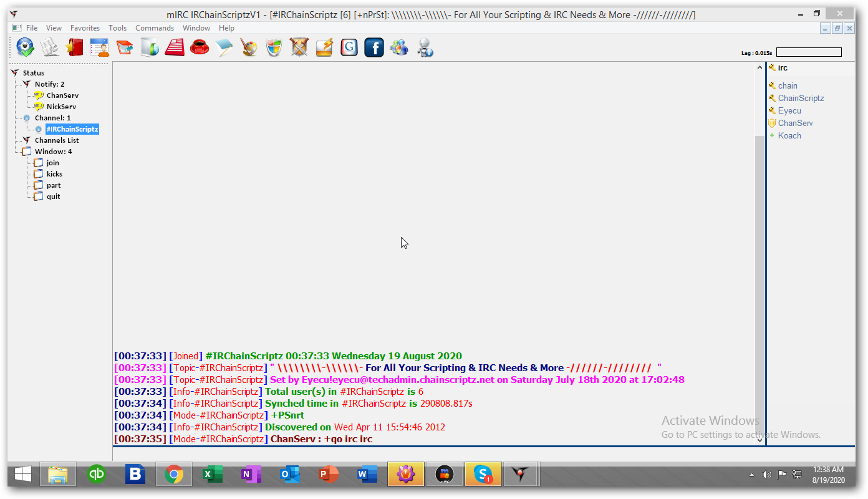This screenshot has width=868, height=499.
Task: Click the crossed swords shield icon
Action: 299,47
